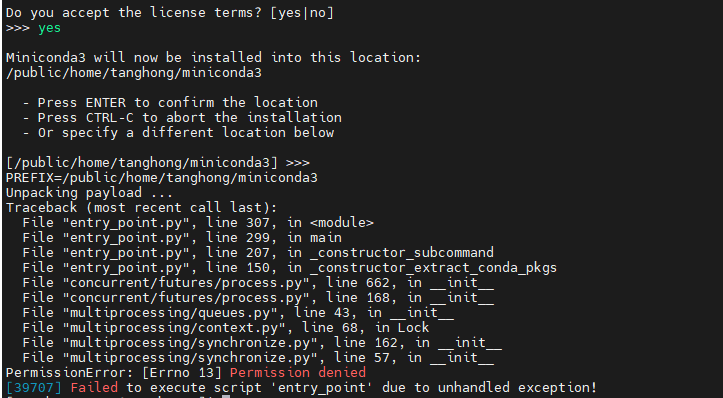This screenshot has width=723, height=398.
Task: Click the '/public/home/tanghong/miniconda3' install path line
Action: [134, 73]
